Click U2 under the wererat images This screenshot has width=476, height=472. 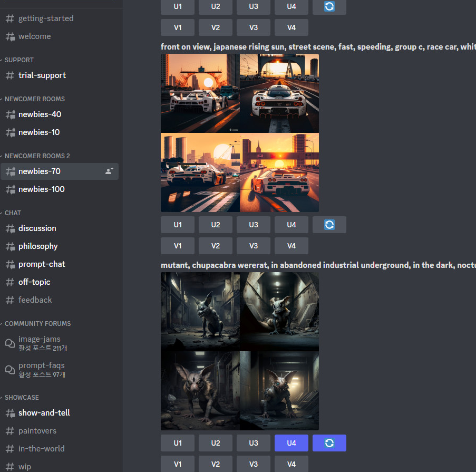[x=216, y=443]
